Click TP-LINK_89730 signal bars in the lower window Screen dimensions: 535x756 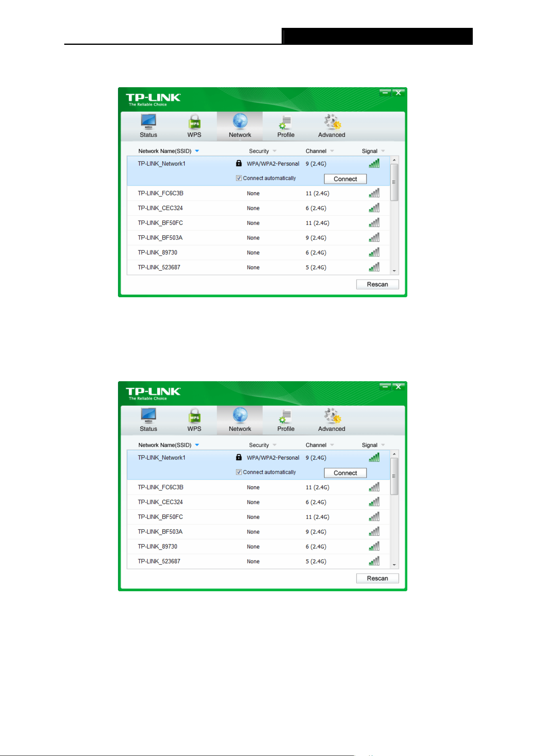[x=374, y=546]
